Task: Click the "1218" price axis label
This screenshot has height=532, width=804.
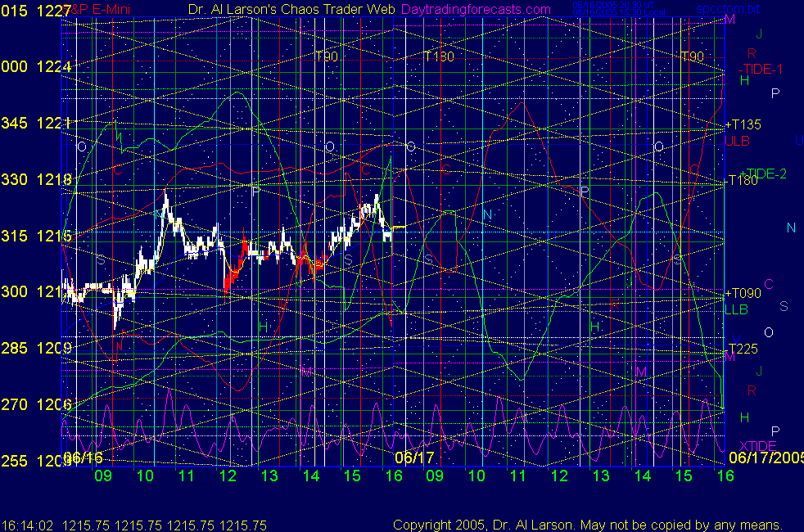Action: tap(53, 179)
